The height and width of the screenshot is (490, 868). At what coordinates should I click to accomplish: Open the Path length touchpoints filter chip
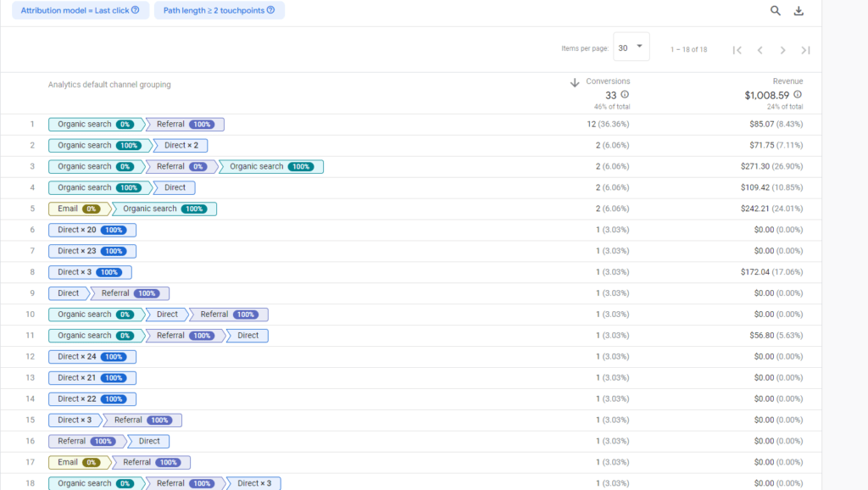click(x=219, y=10)
